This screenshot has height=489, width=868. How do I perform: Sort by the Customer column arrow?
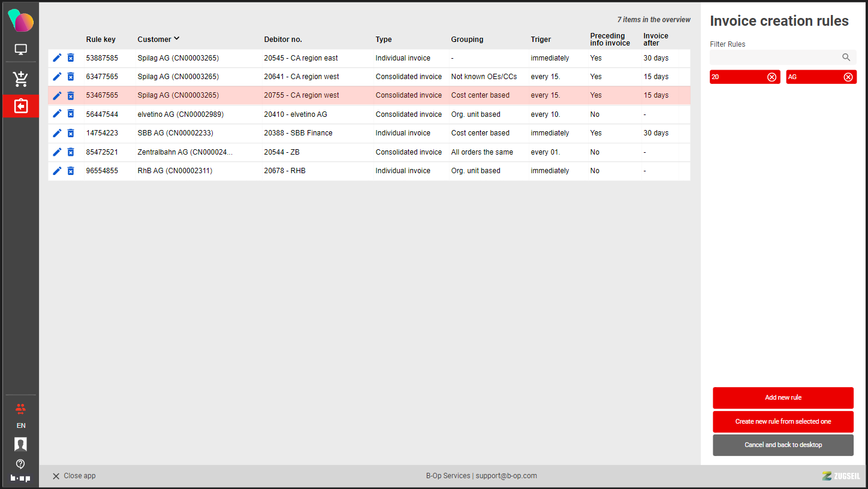coord(177,39)
